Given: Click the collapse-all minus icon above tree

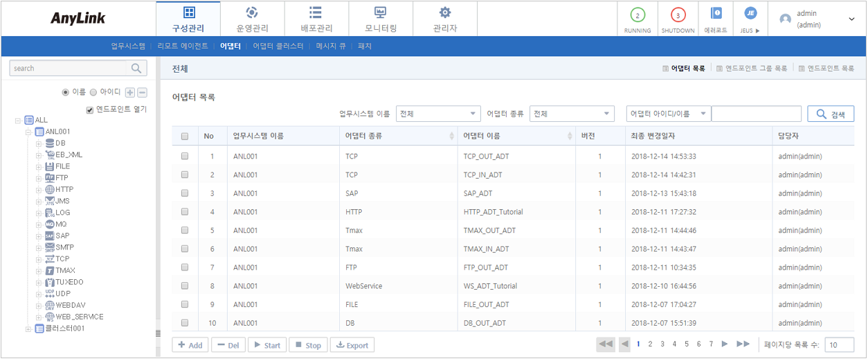Looking at the screenshot, I should 142,92.
